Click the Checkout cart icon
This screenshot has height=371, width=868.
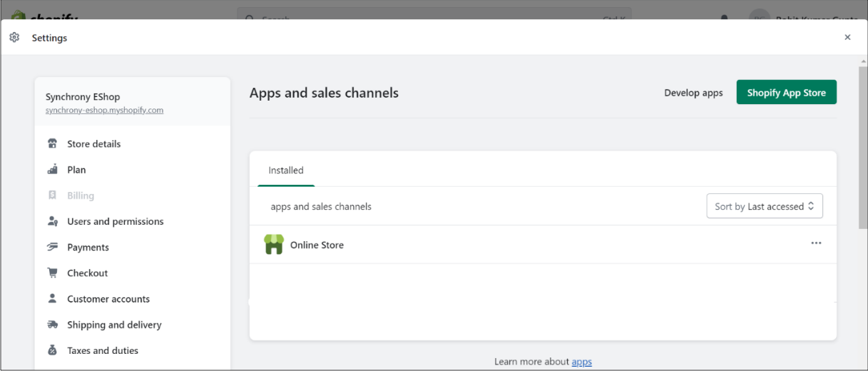click(x=52, y=273)
